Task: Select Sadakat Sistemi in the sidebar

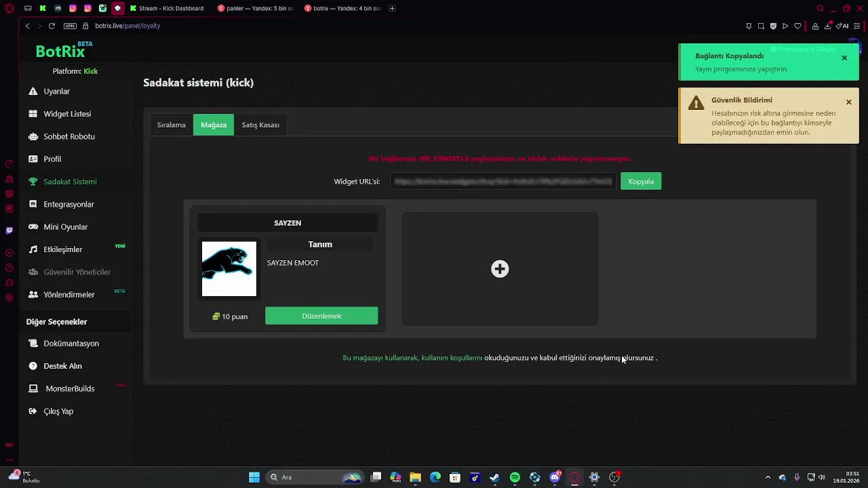Action: tap(62, 182)
